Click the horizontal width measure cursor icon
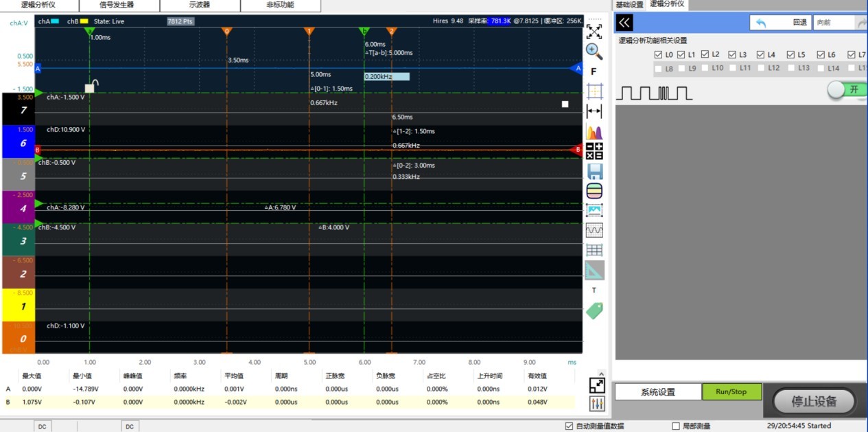868x432 pixels. pos(594,111)
